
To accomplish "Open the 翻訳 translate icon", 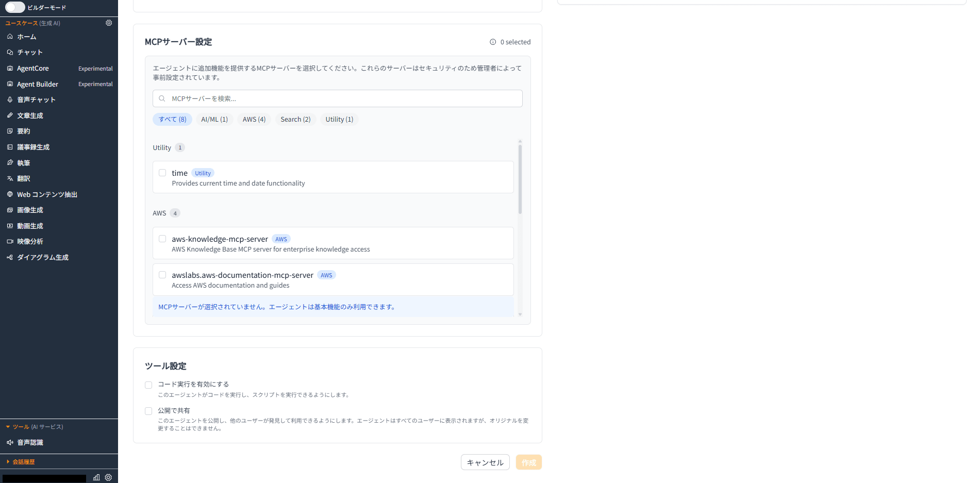I will click(x=10, y=178).
